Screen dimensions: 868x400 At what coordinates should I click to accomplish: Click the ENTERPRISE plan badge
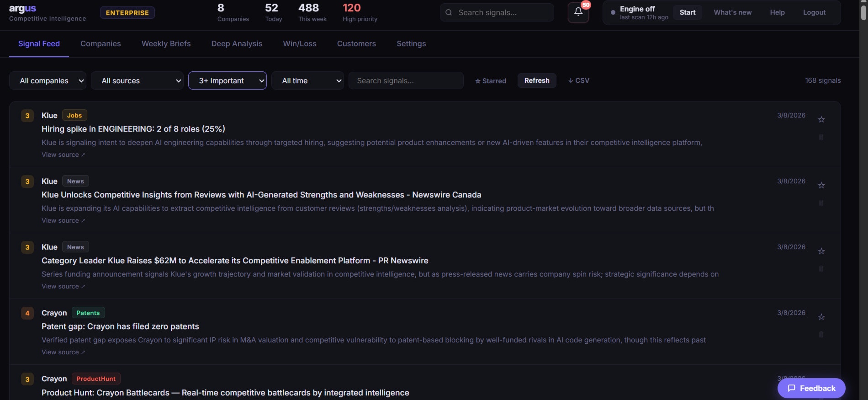(x=127, y=13)
